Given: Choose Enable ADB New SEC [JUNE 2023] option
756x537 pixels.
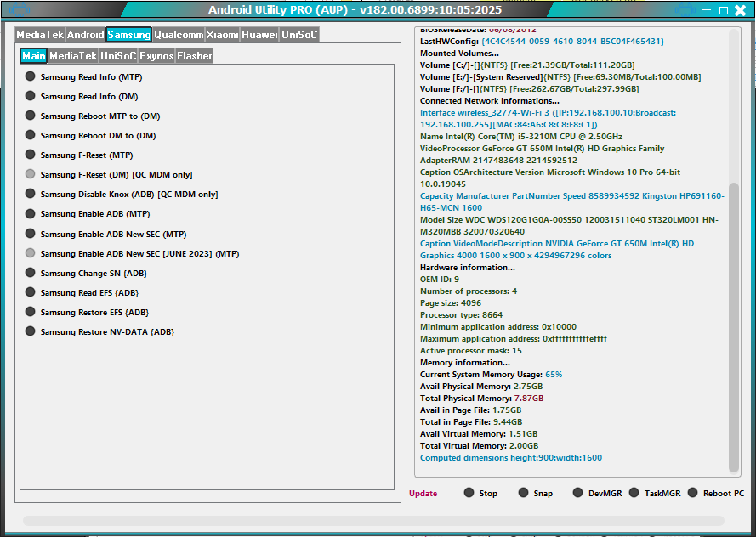Looking at the screenshot, I should pos(31,253).
